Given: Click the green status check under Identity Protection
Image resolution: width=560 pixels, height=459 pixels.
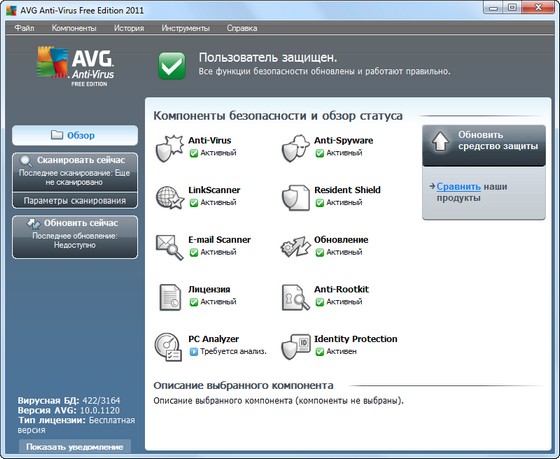Looking at the screenshot, I should tap(320, 352).
